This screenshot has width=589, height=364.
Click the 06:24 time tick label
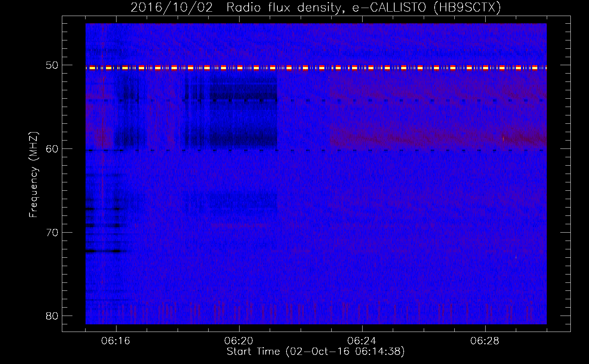[362, 341]
